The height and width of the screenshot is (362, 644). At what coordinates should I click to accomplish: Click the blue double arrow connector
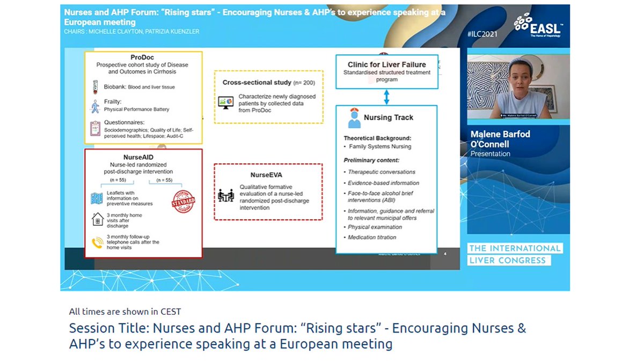point(386,97)
